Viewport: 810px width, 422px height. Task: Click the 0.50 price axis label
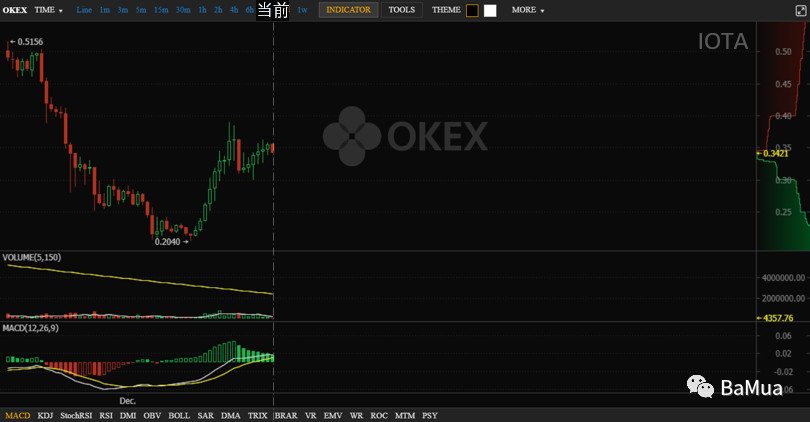point(783,52)
